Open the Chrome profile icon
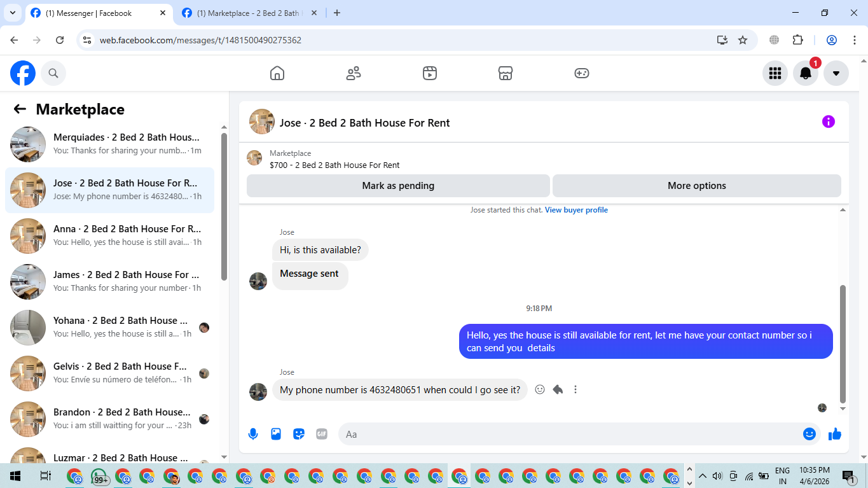 (x=832, y=40)
